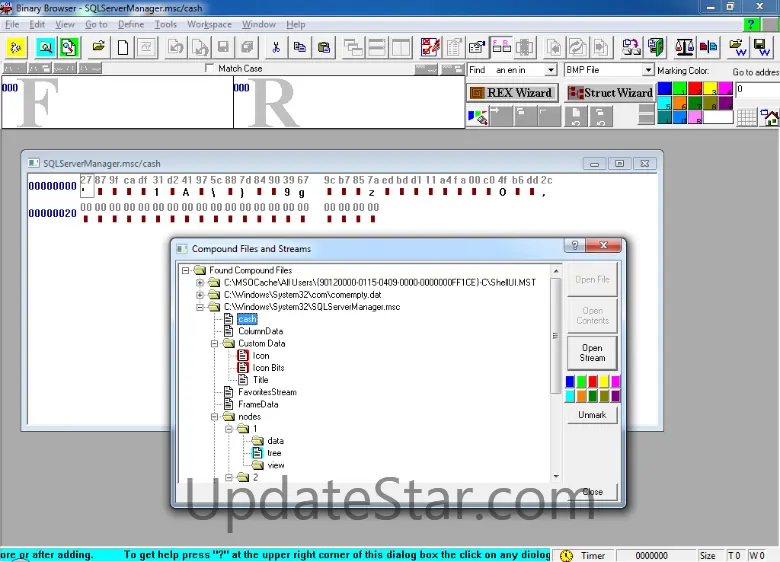Click the green document search icon

(69, 48)
